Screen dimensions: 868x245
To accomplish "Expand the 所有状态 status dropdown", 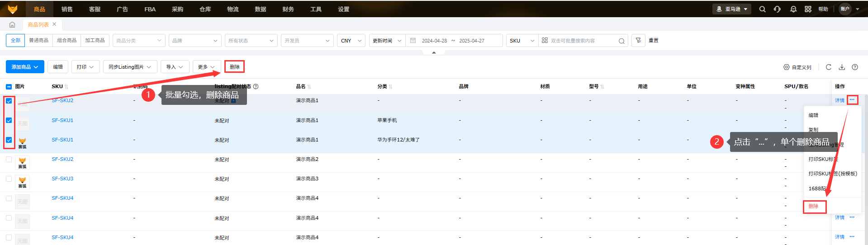I will click(x=251, y=41).
